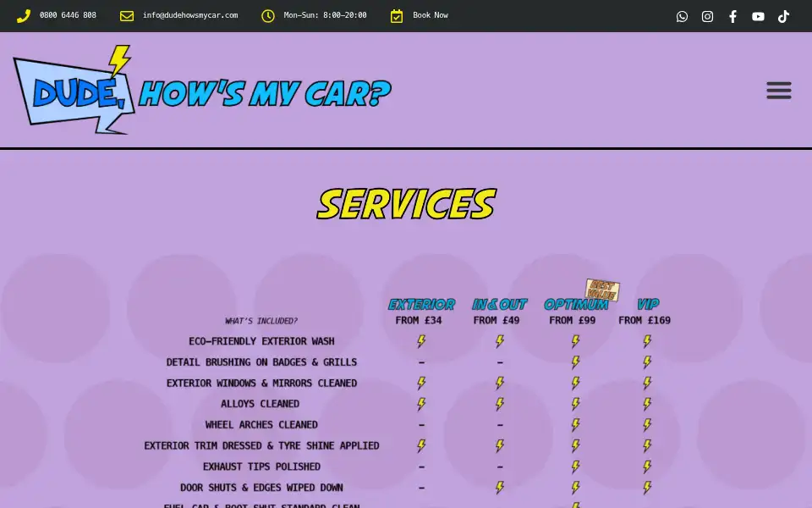The height and width of the screenshot is (508, 812).
Task: Click the Book Now calendar icon
Action: pyautogui.click(x=397, y=16)
